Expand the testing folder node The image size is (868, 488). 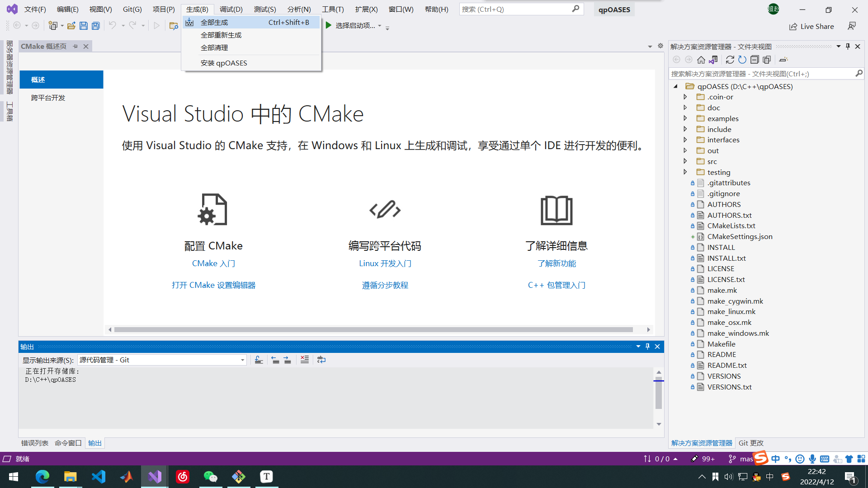[685, 172]
